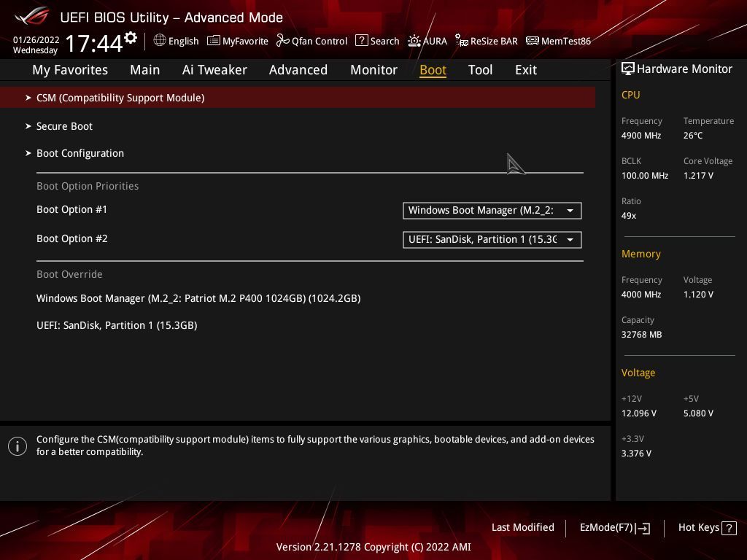
Task: Go to the Monitor tab
Action: (374, 70)
